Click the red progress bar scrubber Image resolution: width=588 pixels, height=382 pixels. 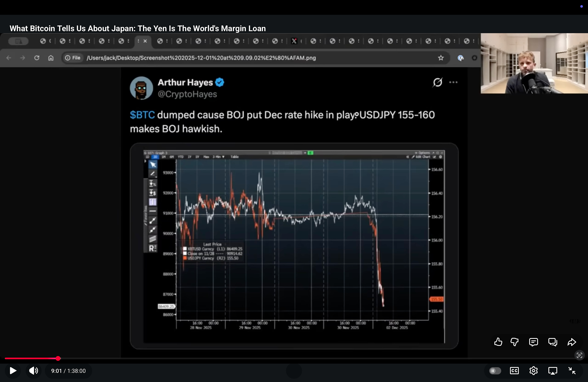point(58,358)
